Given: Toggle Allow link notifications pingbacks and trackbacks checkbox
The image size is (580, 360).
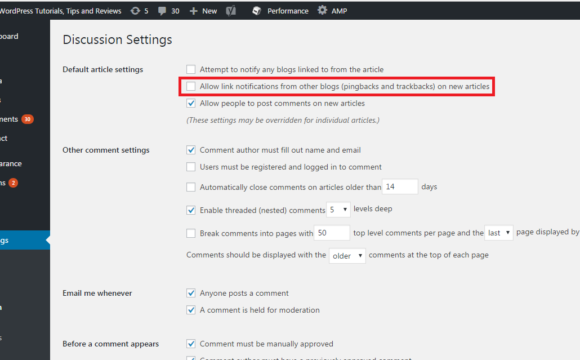Looking at the screenshot, I should coord(191,86).
